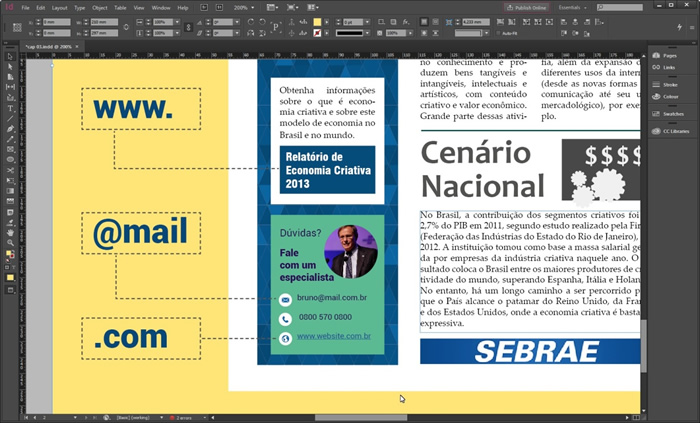Click the reference point locator grid
The width and height of the screenshot is (700, 423).
click(x=15, y=26)
